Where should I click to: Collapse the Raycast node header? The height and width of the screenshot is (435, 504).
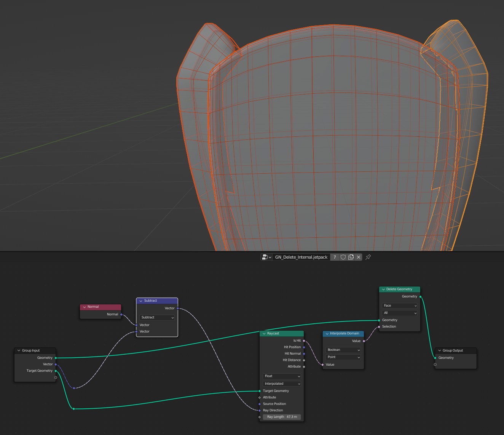coord(264,333)
